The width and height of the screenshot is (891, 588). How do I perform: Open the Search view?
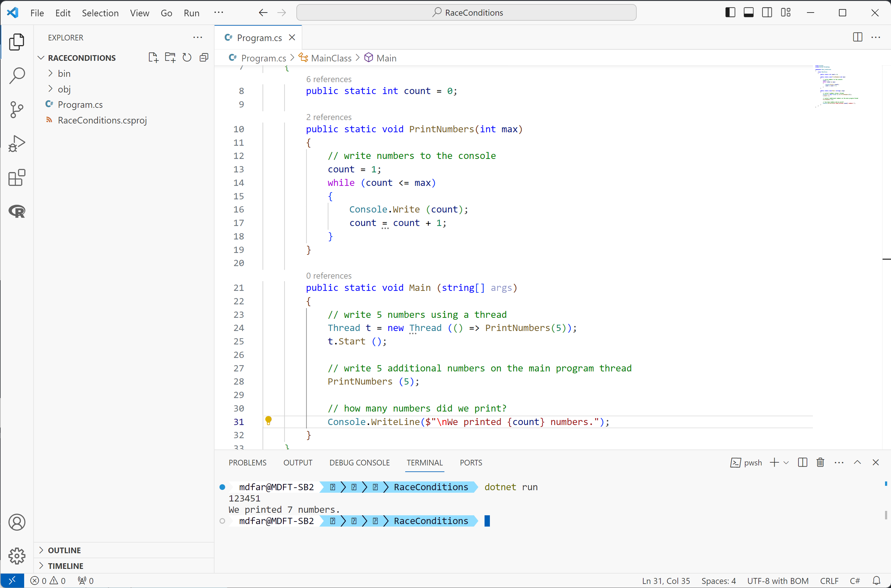[x=17, y=75]
